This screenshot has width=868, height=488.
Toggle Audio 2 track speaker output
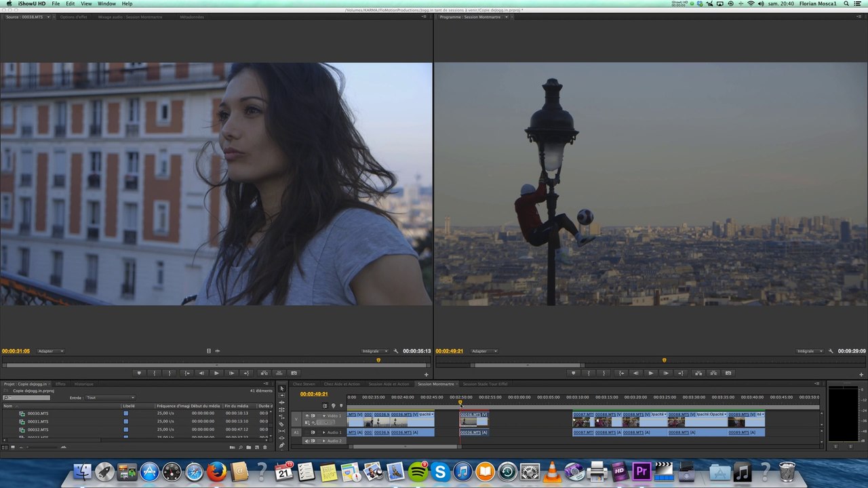click(307, 441)
